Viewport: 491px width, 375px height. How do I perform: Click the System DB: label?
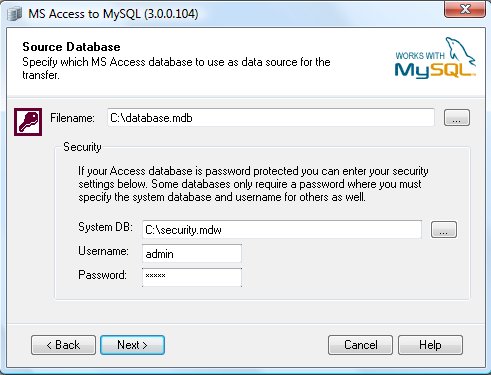pyautogui.click(x=105, y=227)
